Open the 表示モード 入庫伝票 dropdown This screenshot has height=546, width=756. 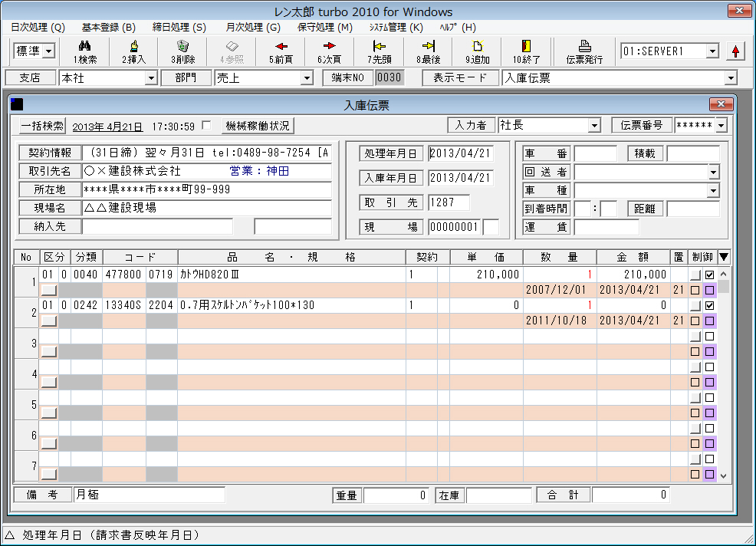[730, 77]
